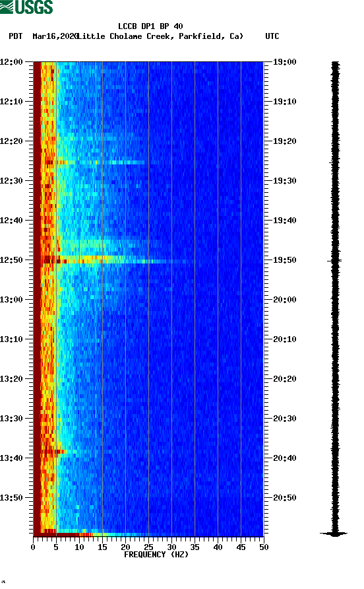364x589 pixels.
Task: Click the 'PDT' timezone label
Action: [x=15, y=36]
